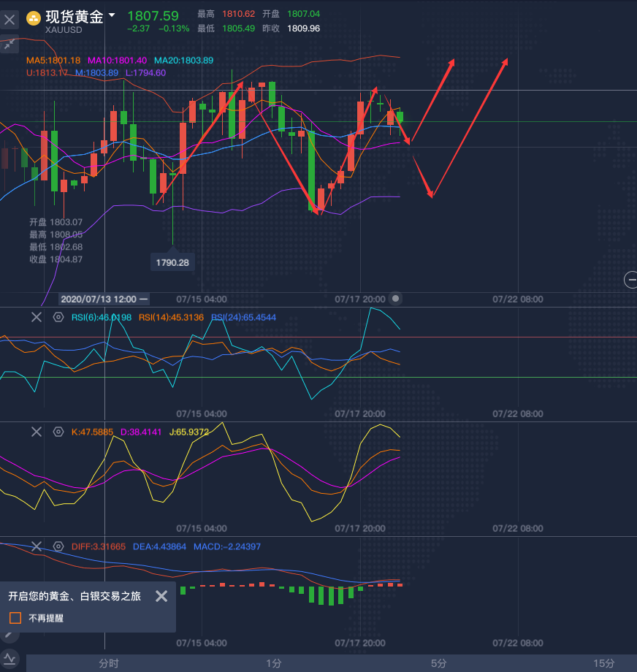Click the zoom out minus circle icon
Viewport: 637px width, 672px height.
click(x=630, y=278)
